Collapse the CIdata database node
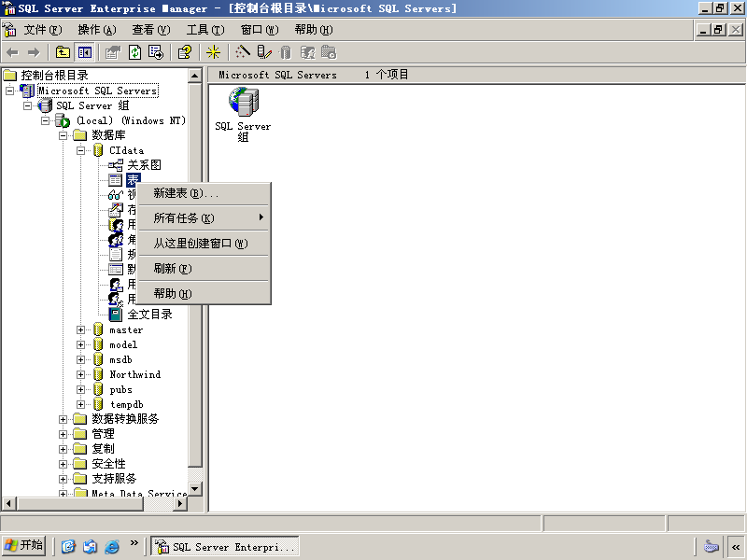 [x=81, y=150]
